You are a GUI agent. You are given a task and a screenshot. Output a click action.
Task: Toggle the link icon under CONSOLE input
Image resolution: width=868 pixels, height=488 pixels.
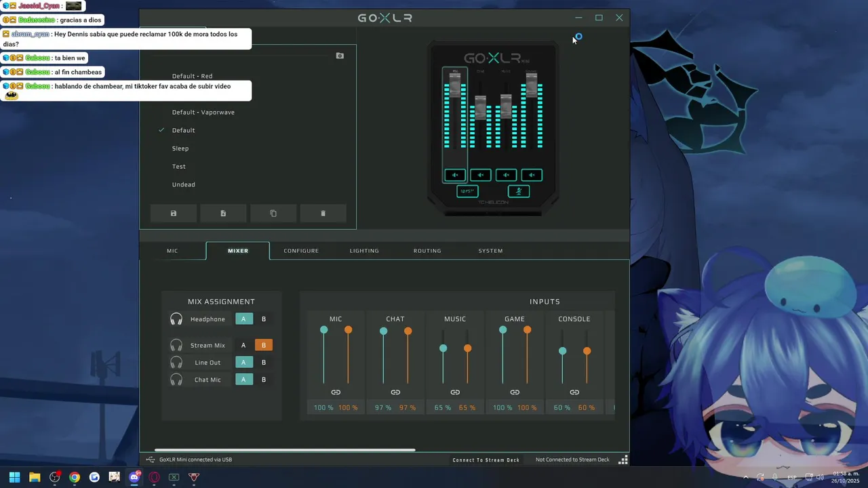pyautogui.click(x=574, y=392)
